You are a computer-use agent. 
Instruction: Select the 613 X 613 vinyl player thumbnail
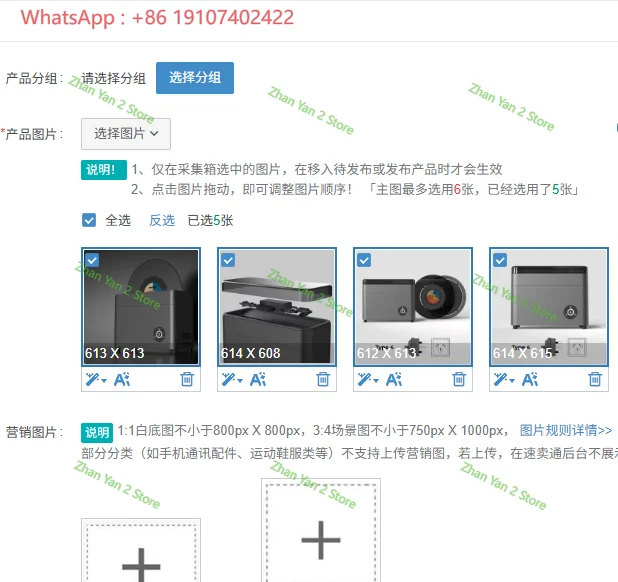click(141, 307)
